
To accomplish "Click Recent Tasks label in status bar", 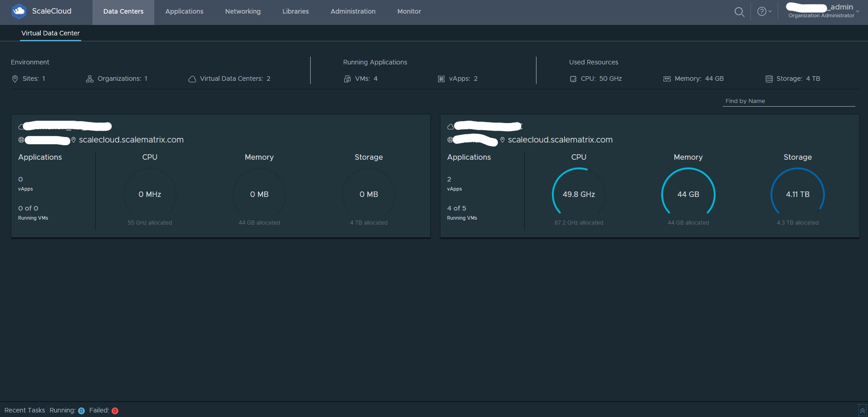I will point(24,411).
